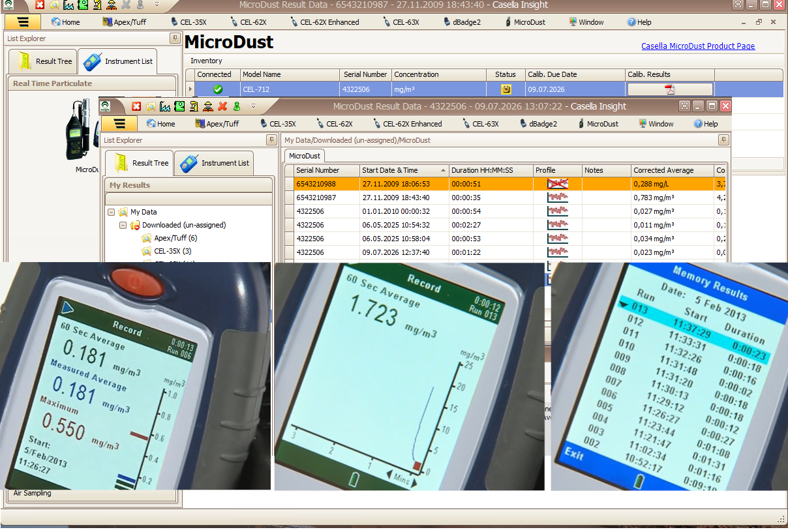Toggle pin on My Data path panel
788x532 pixels.
click(723, 140)
